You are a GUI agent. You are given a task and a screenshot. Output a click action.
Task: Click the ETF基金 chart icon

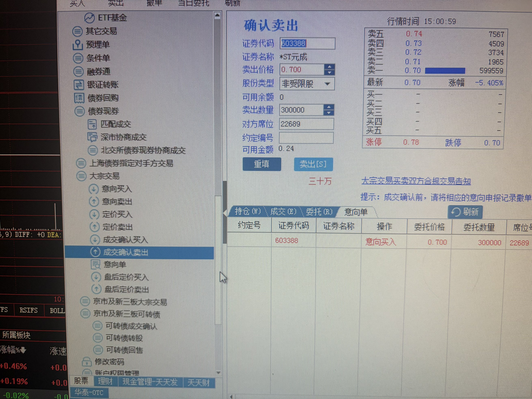pos(89,18)
